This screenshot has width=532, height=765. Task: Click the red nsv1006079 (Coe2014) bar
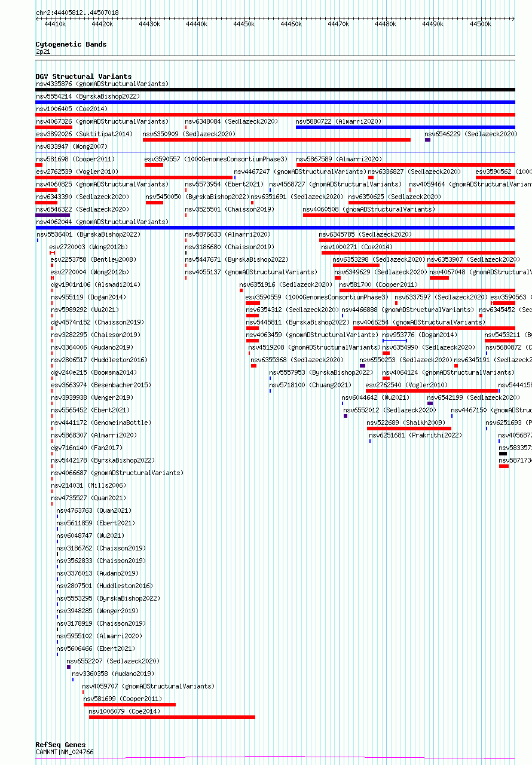[172, 717]
